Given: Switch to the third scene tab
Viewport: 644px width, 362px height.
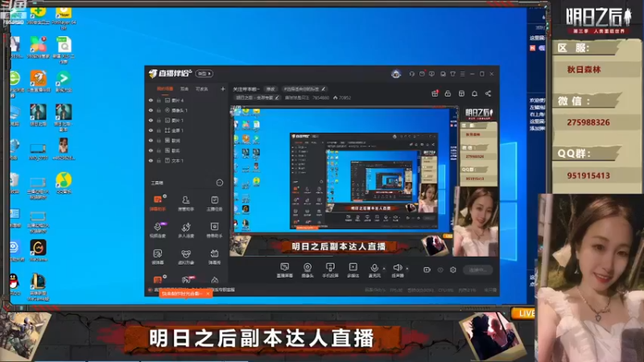Looking at the screenshot, I should pos(202,88).
